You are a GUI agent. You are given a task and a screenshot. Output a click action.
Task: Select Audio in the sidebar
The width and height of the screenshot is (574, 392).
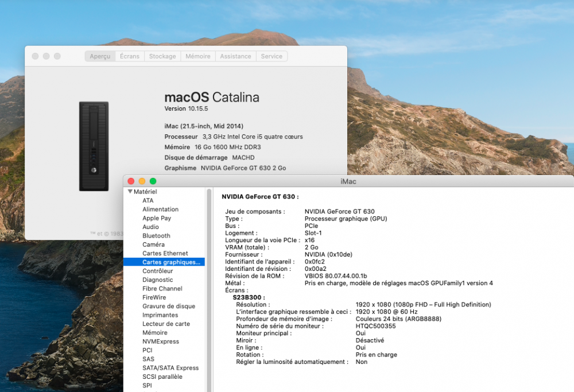pos(150,227)
